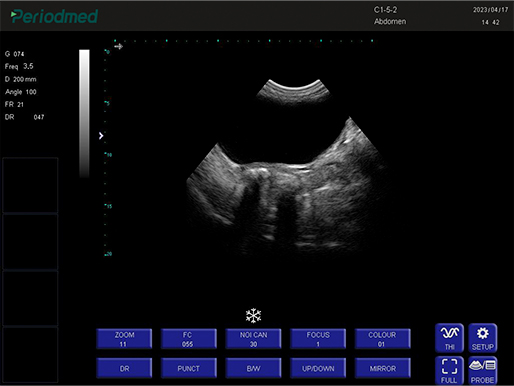Select the FOCUS 1 control
The width and height of the screenshot is (514, 386).
coord(318,339)
